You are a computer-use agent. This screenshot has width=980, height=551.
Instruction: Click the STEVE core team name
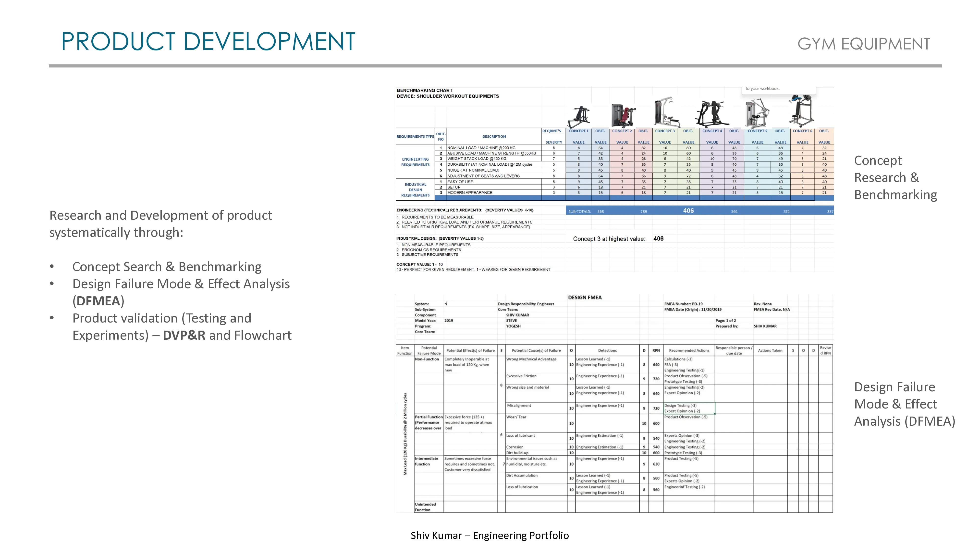click(511, 321)
